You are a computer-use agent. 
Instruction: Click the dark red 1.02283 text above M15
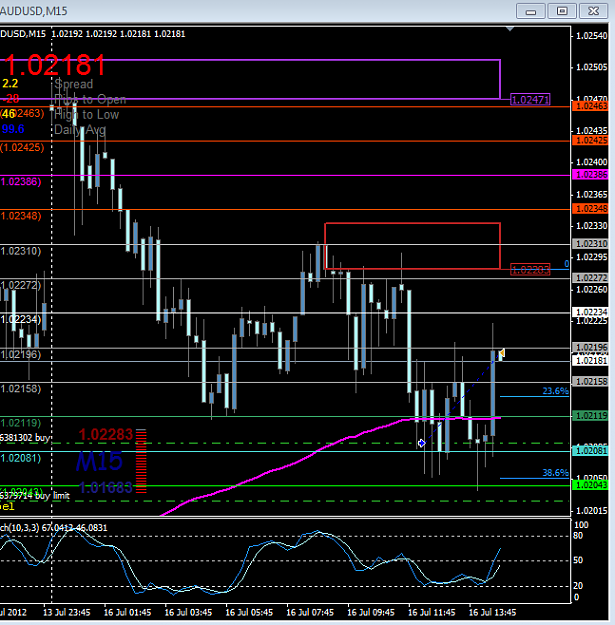coord(105,434)
